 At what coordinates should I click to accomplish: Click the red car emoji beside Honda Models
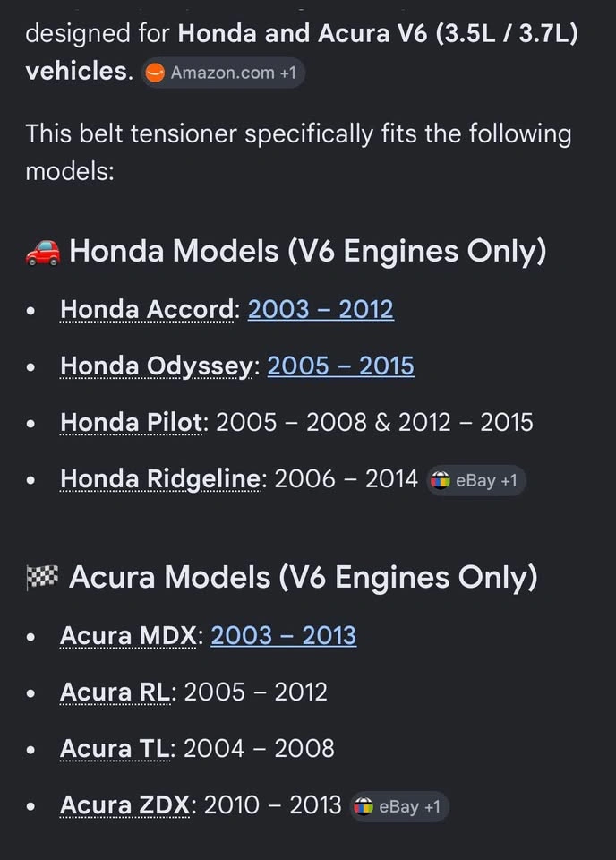pos(43,253)
